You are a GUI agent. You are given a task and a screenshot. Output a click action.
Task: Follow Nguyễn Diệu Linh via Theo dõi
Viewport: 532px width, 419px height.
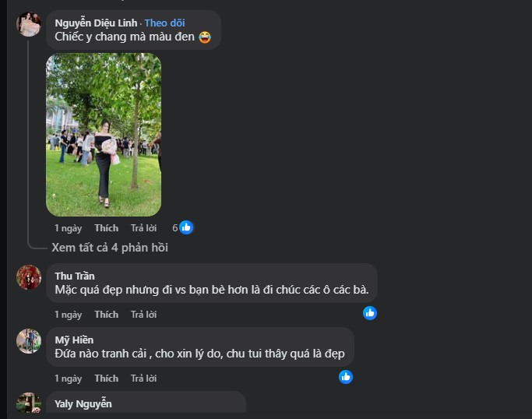point(164,23)
